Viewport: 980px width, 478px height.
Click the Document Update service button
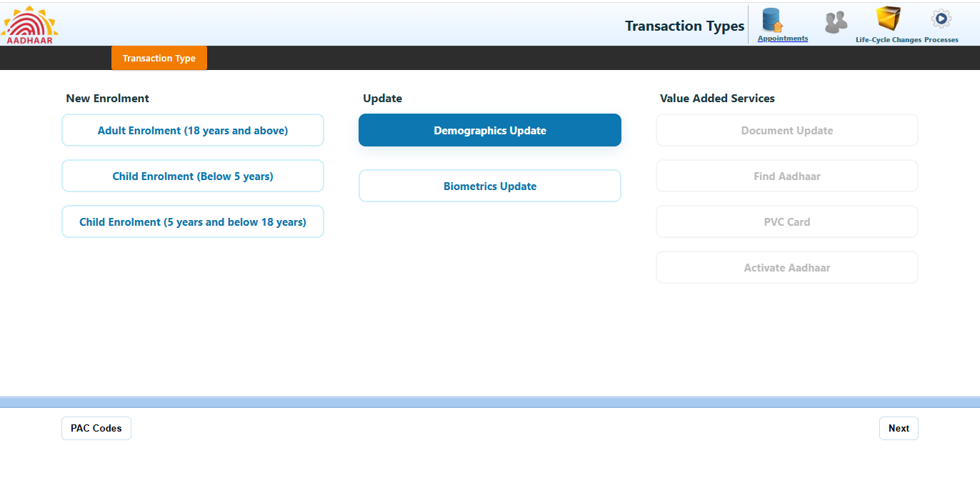(787, 131)
